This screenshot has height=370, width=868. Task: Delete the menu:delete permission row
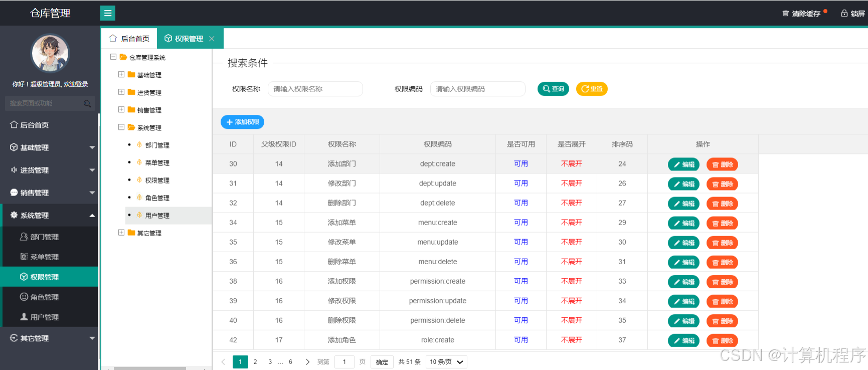(722, 262)
